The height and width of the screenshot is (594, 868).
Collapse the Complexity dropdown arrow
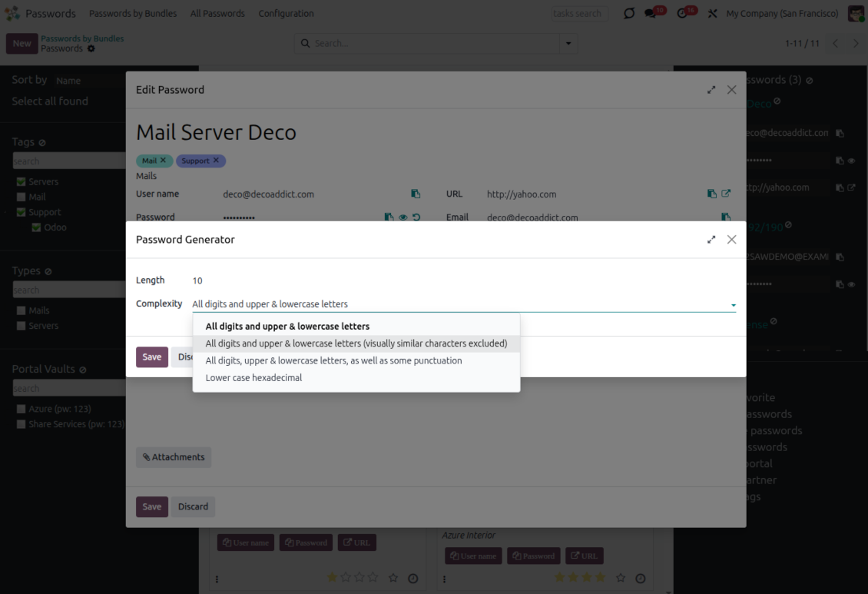point(733,305)
